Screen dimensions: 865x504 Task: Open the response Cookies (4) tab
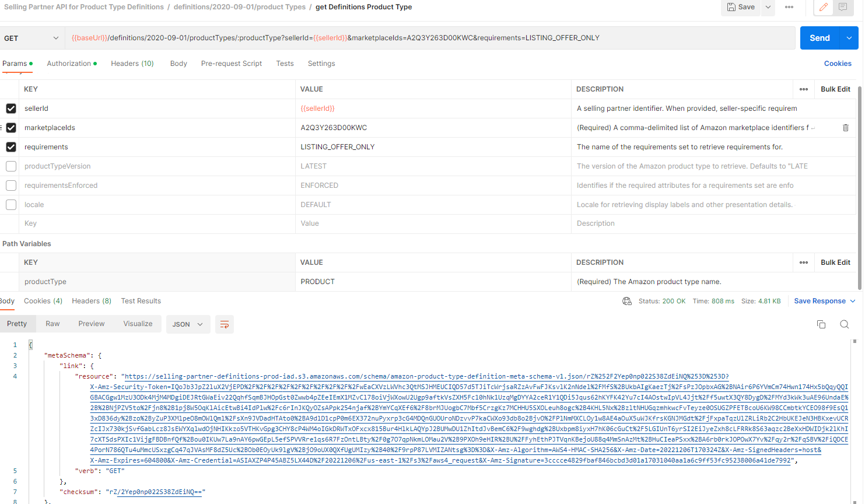43,301
